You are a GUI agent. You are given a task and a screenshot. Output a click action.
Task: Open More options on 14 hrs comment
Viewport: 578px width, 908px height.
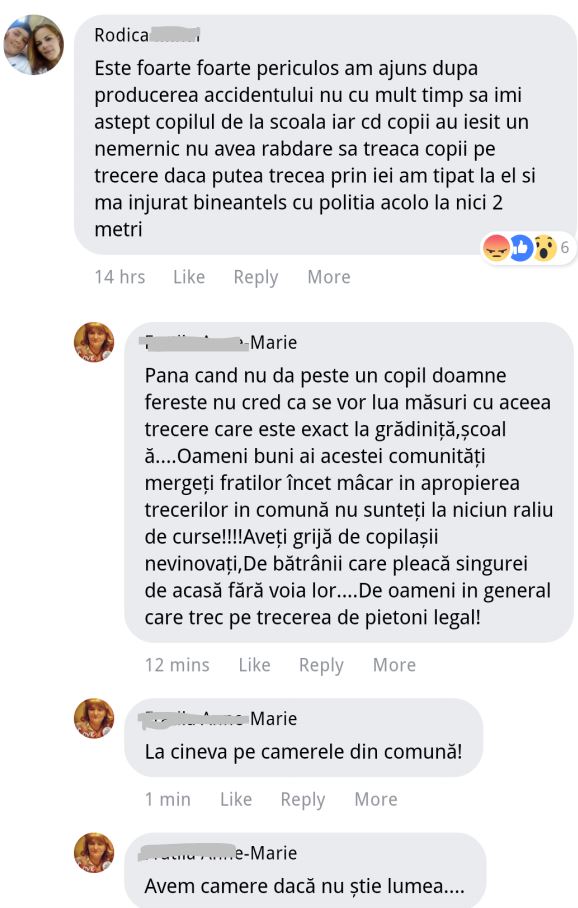328,277
